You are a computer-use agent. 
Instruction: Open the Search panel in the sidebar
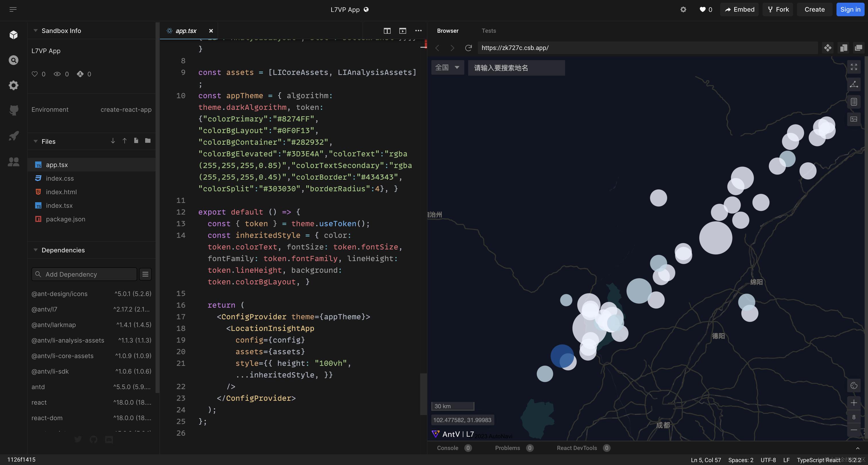click(13, 60)
